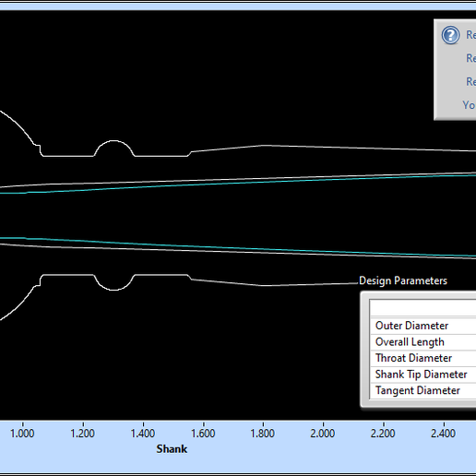
Task: Click the empty header cell of parameters table
Action: click(x=422, y=308)
